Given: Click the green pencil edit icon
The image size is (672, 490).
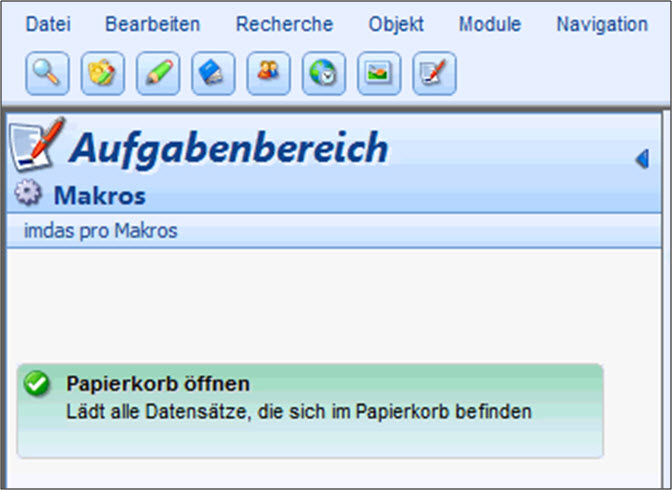Looking at the screenshot, I should click(158, 73).
